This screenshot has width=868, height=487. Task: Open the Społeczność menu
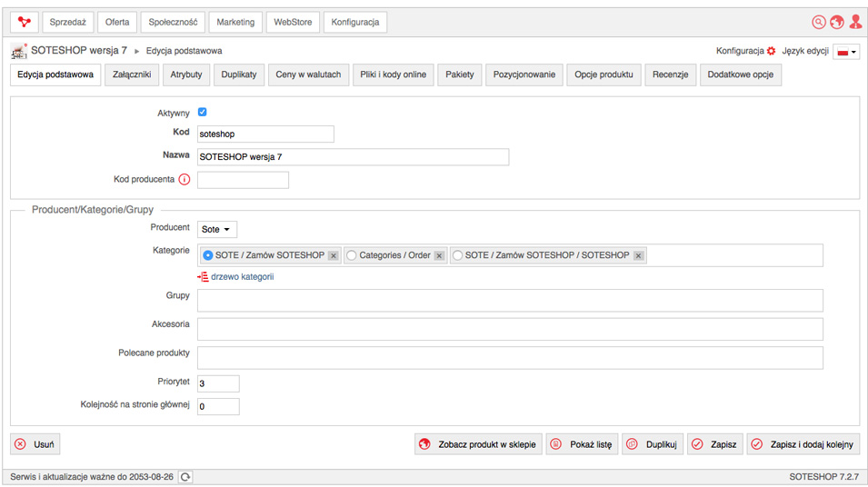click(x=173, y=22)
